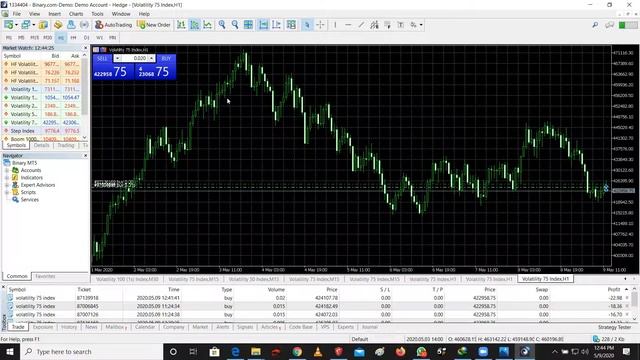640x360 pixels.
Task: Decrease one-click trade volume arrow
Action: click(117, 58)
